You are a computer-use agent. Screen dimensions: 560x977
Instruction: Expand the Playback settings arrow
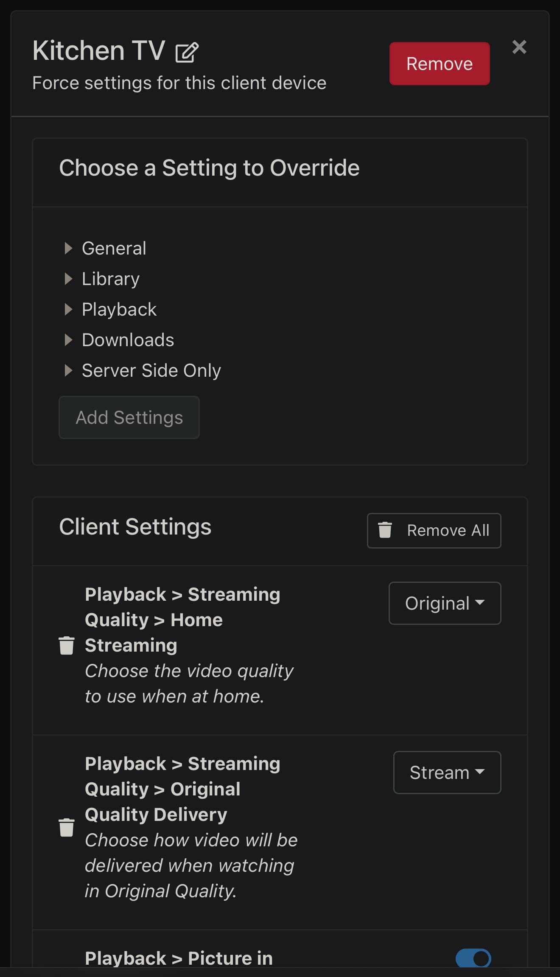click(x=68, y=309)
